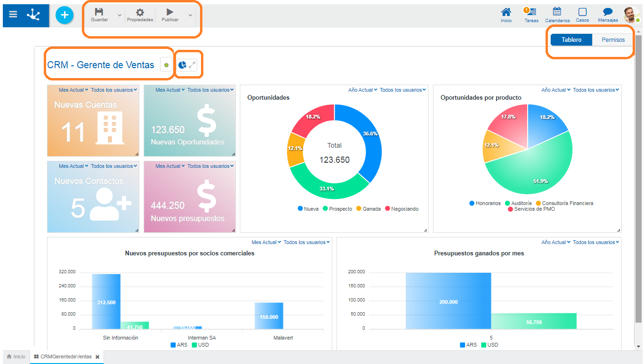Open Mes Actual filter on Nuevos Contactos
The image size is (643, 364).
click(73, 166)
